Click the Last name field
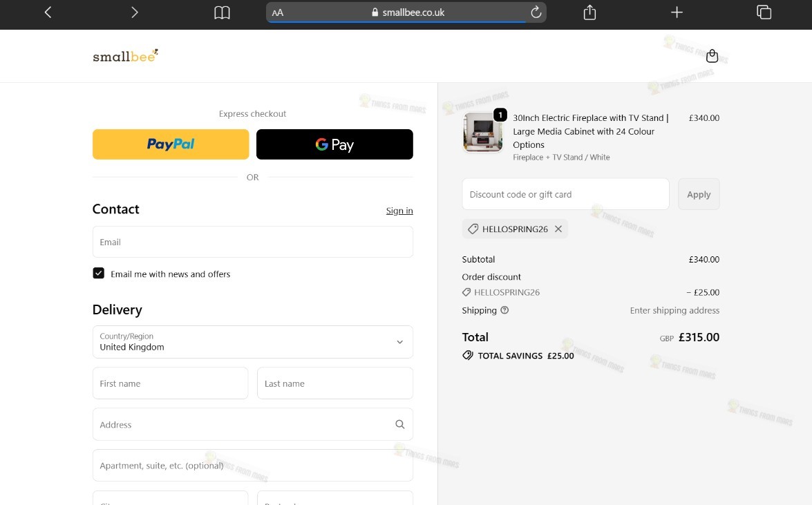Screen dimensions: 812x505 335,383
